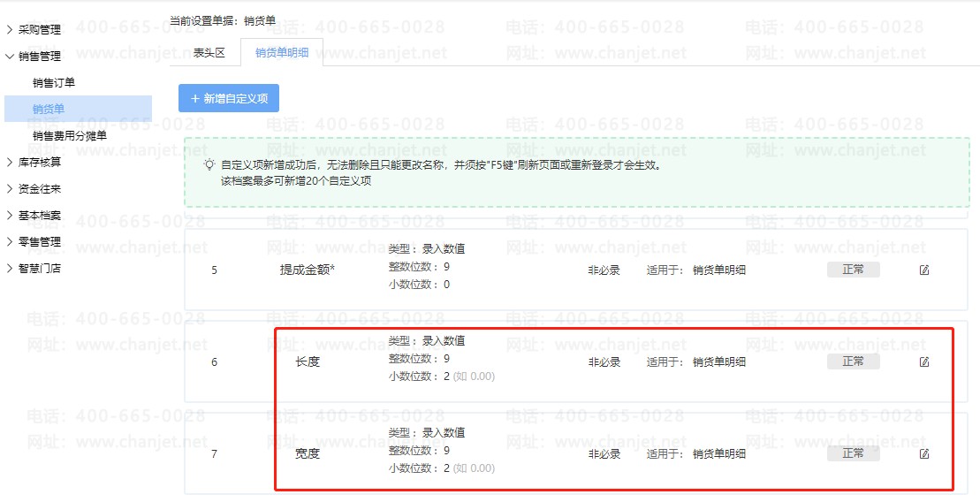
Task: Collapse the 销售管理 menu arrow
Action: (10, 57)
